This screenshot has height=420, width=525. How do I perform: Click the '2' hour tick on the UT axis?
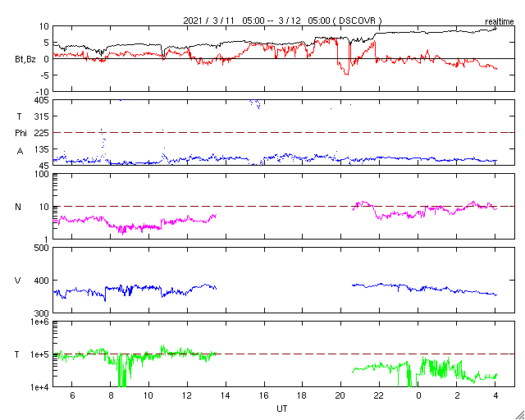point(457,395)
